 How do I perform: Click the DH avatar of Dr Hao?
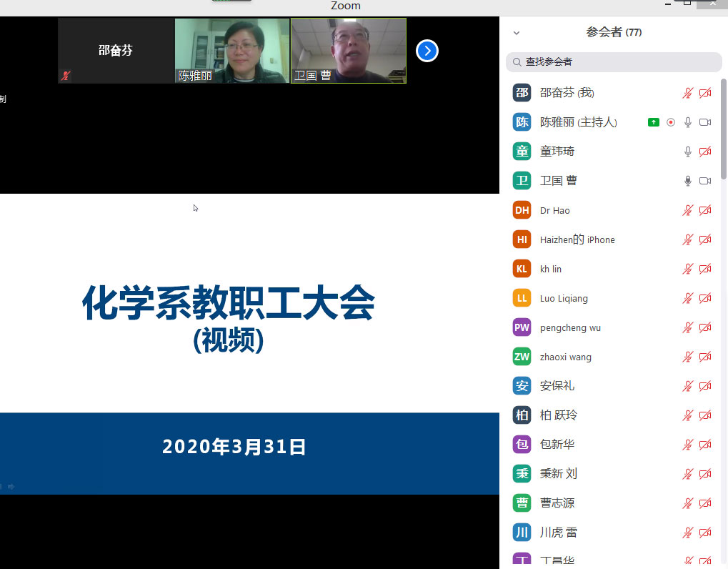[522, 210]
